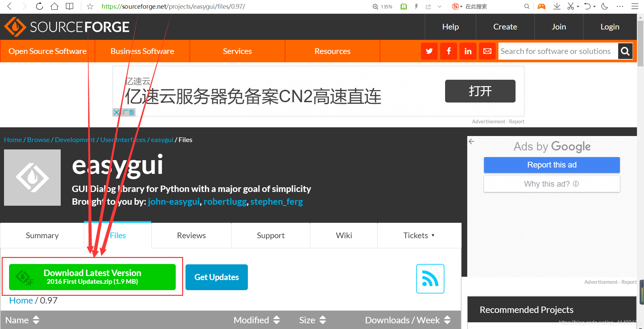Open stephen_ferg author link
This screenshot has height=329, width=644.
[276, 202]
